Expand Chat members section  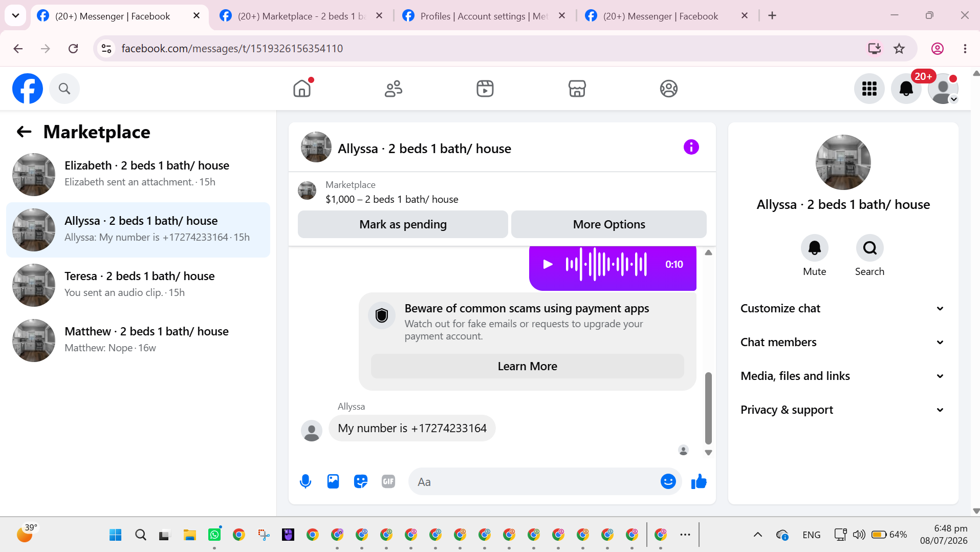(842, 342)
